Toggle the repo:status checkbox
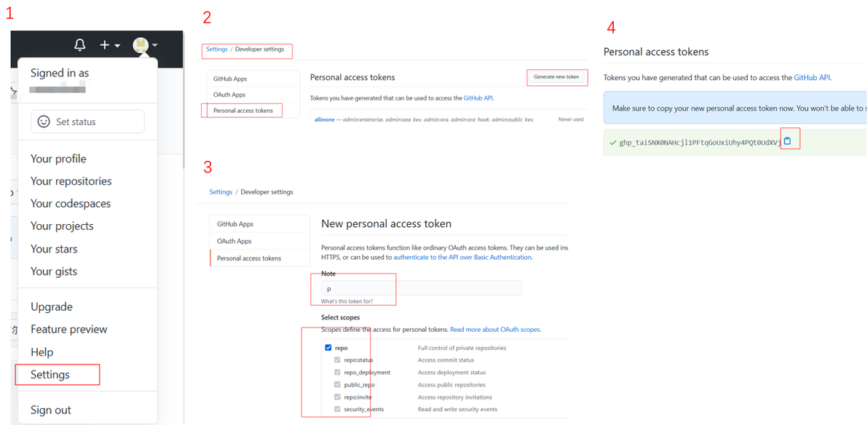The width and height of the screenshot is (868, 425). (x=338, y=360)
